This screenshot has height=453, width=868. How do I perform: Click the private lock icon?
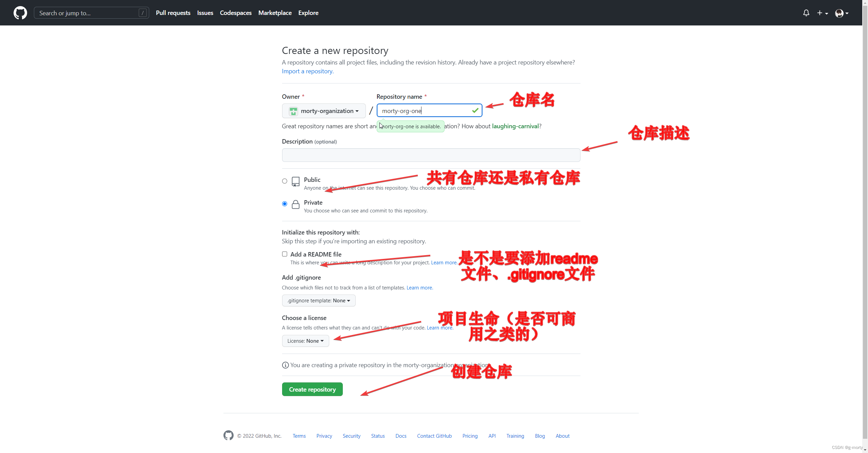pos(296,204)
